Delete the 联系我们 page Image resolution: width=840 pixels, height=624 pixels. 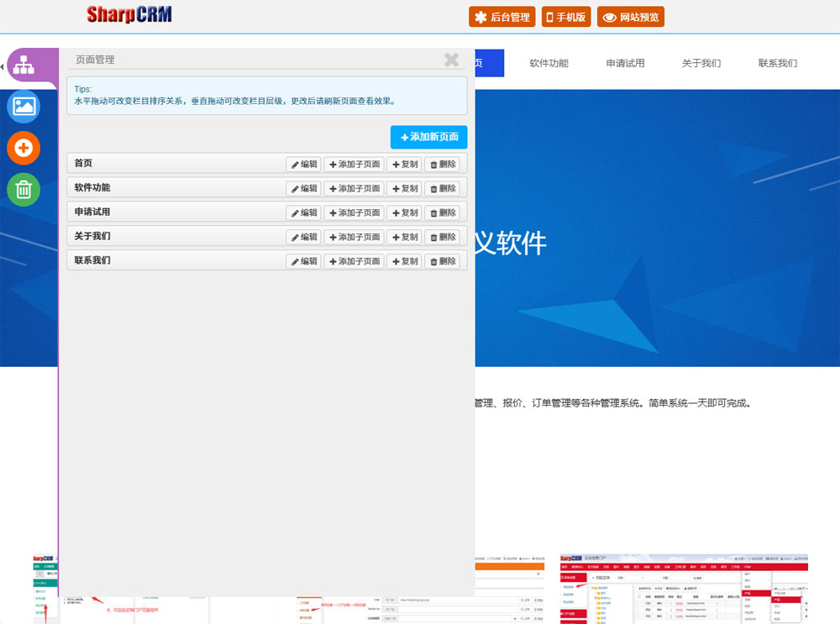(x=443, y=261)
